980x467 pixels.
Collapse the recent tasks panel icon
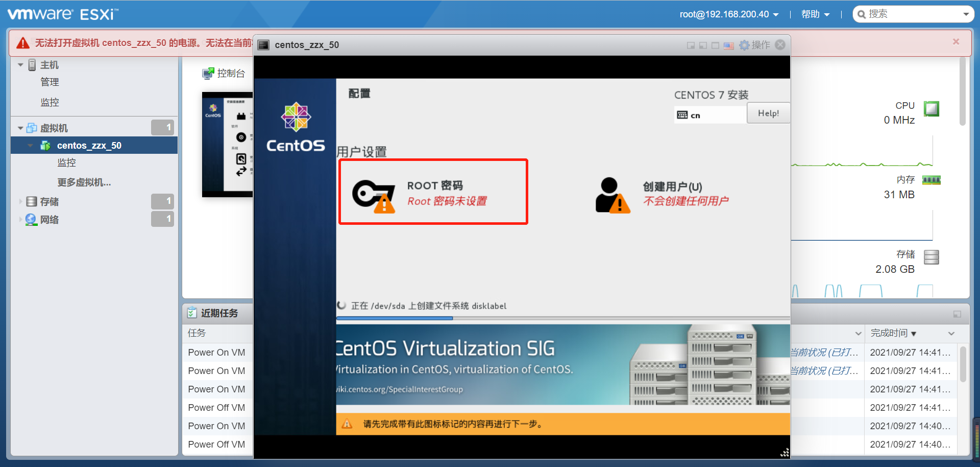[x=957, y=314]
